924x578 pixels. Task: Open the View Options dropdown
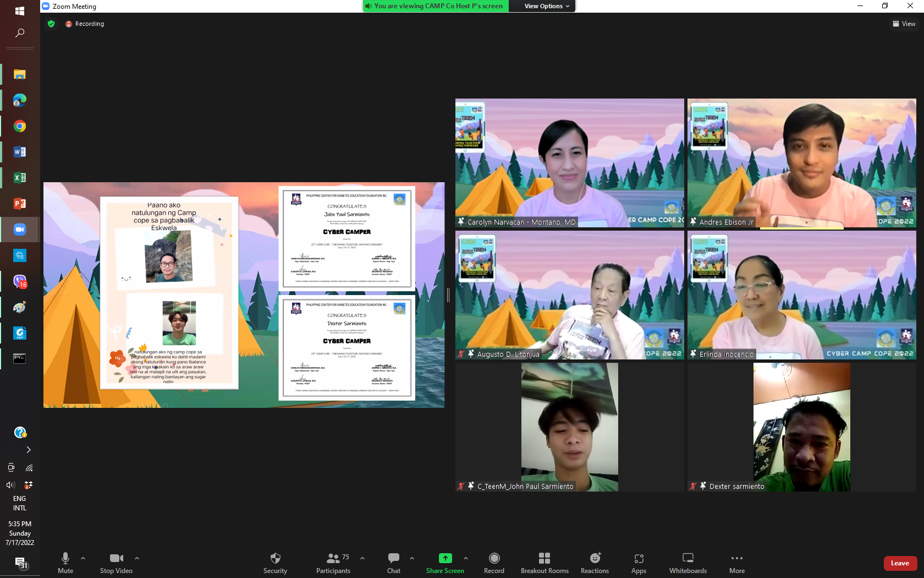[546, 6]
